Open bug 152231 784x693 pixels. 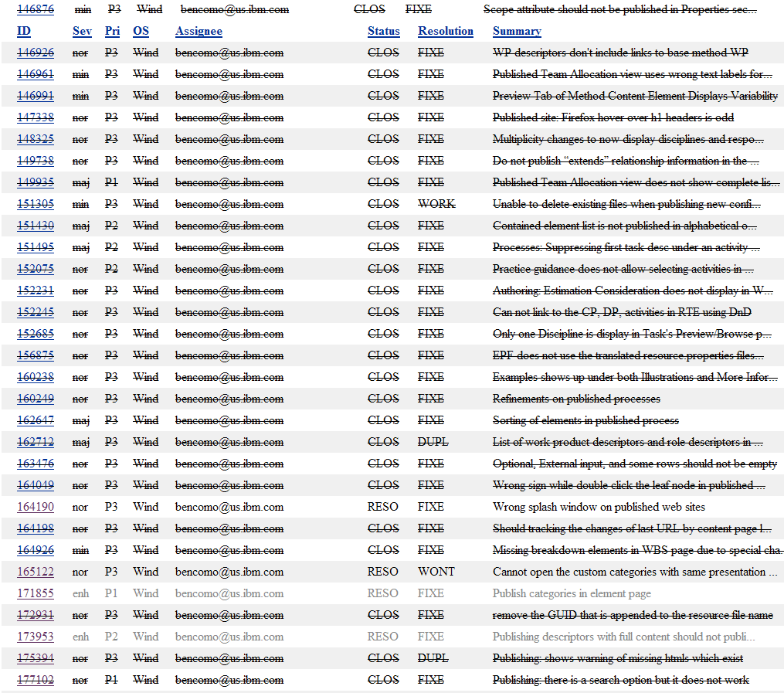tap(36, 290)
